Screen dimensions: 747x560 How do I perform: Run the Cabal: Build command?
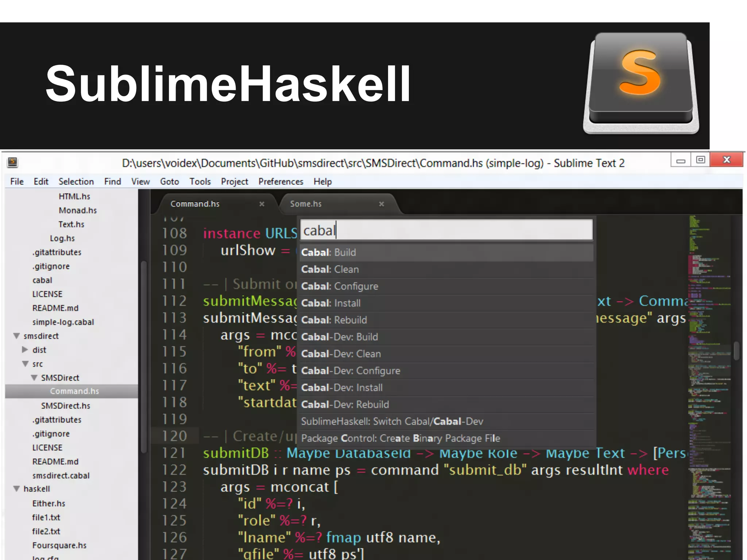point(446,252)
